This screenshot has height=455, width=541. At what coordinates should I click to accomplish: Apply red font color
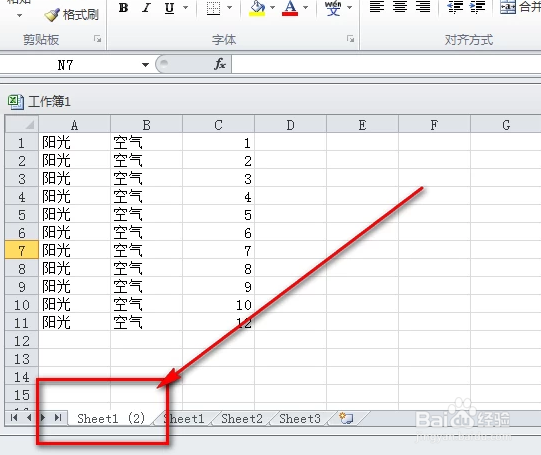(x=290, y=7)
